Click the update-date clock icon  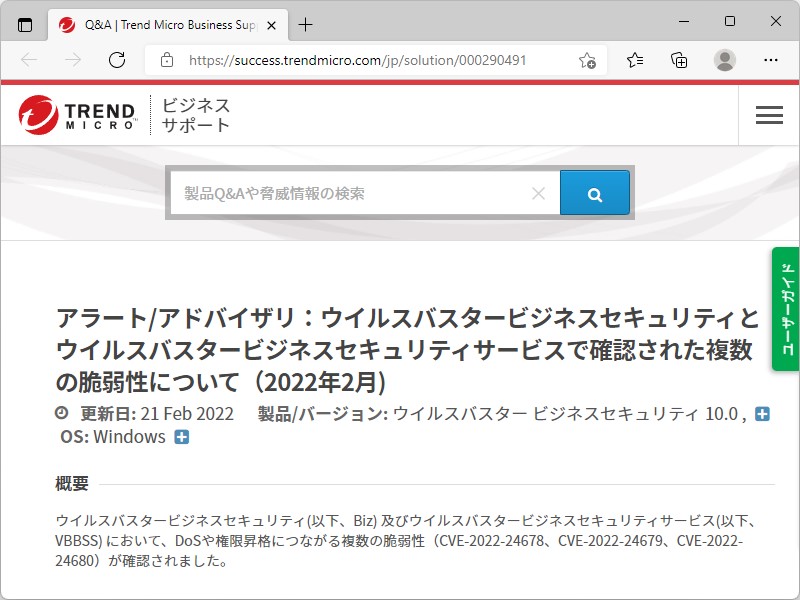(x=62, y=413)
